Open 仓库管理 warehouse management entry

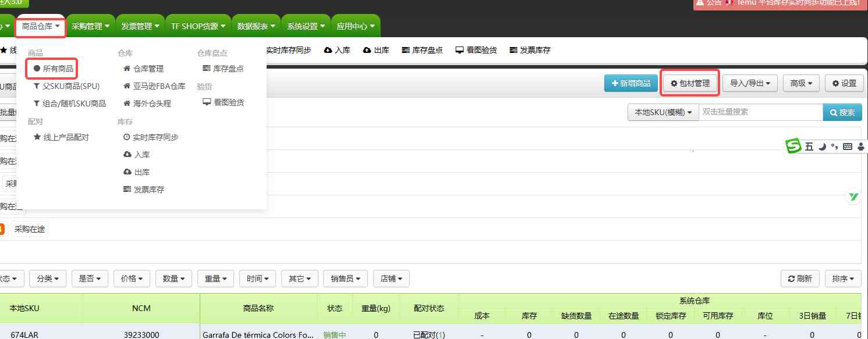click(x=143, y=69)
